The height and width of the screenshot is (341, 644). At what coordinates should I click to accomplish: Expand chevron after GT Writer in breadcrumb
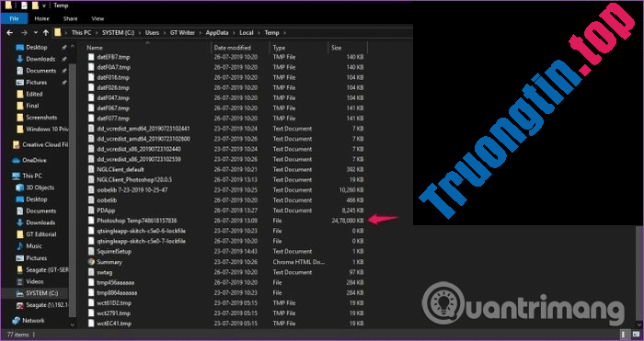201,33
